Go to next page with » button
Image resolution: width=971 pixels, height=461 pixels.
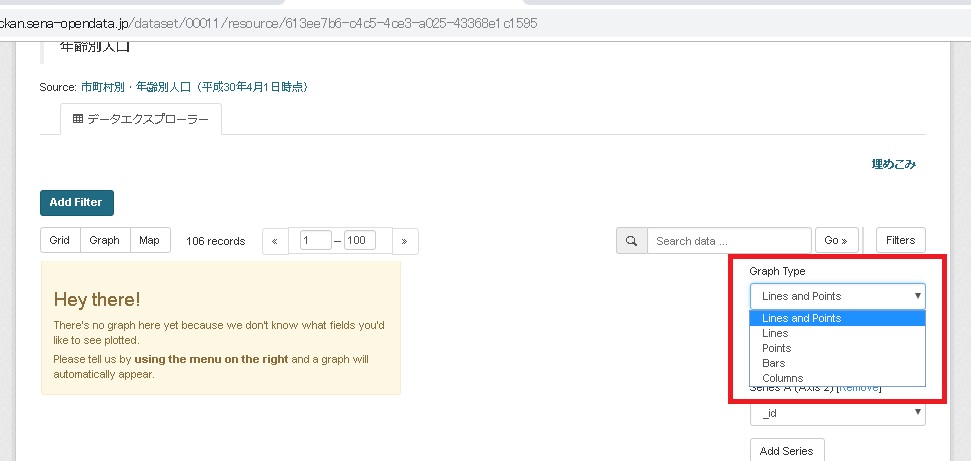[x=405, y=241]
